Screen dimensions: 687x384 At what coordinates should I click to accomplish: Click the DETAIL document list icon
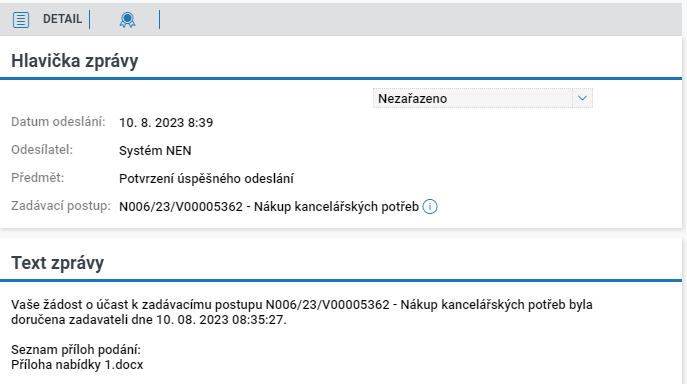21,20
